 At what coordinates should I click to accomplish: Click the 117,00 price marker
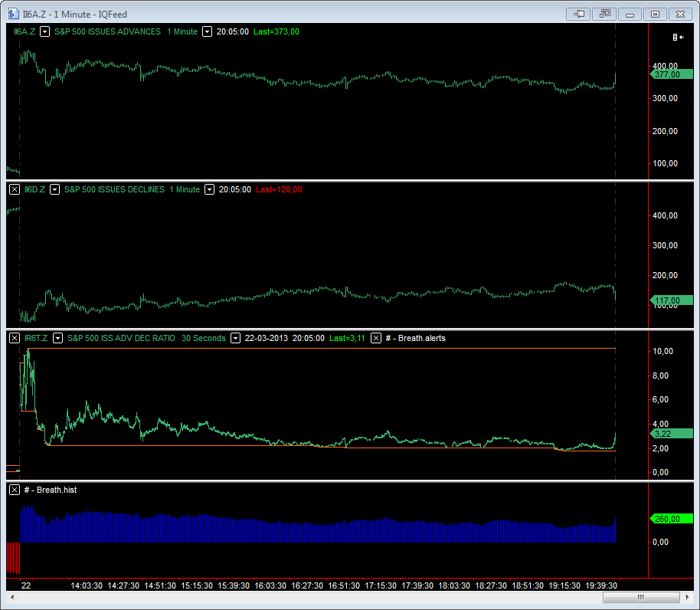(671, 300)
